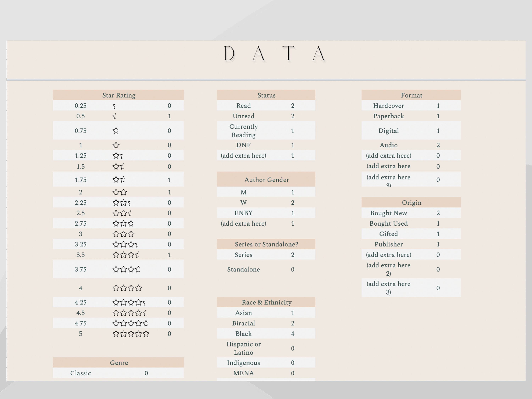
Task: Expand the Race & Ethnicity section header
Action: 266,302
